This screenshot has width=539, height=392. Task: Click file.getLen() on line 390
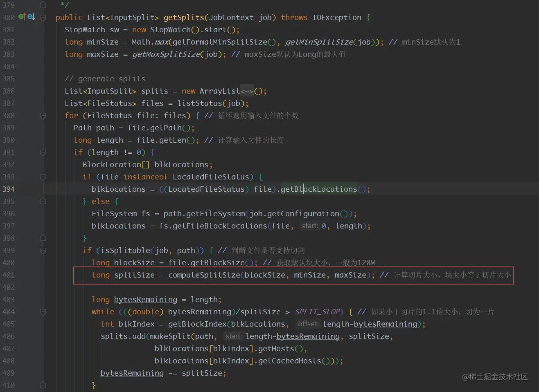coord(166,140)
